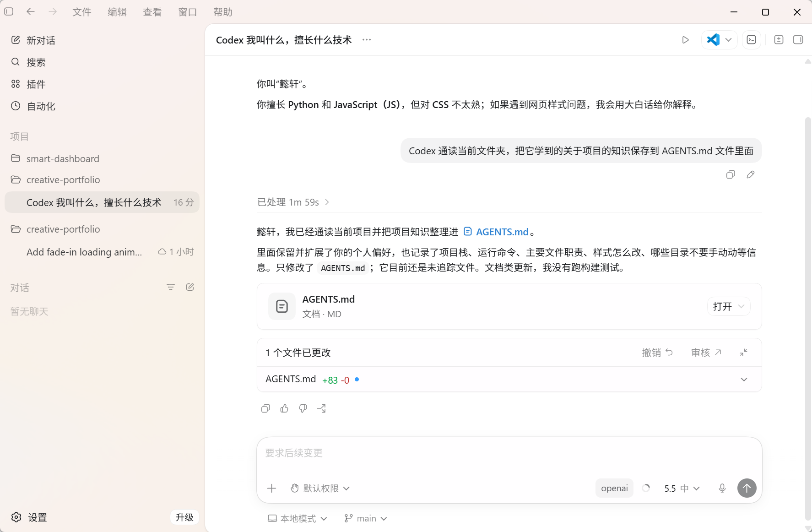
Task: Open in VS Code icon
Action: (x=713, y=40)
